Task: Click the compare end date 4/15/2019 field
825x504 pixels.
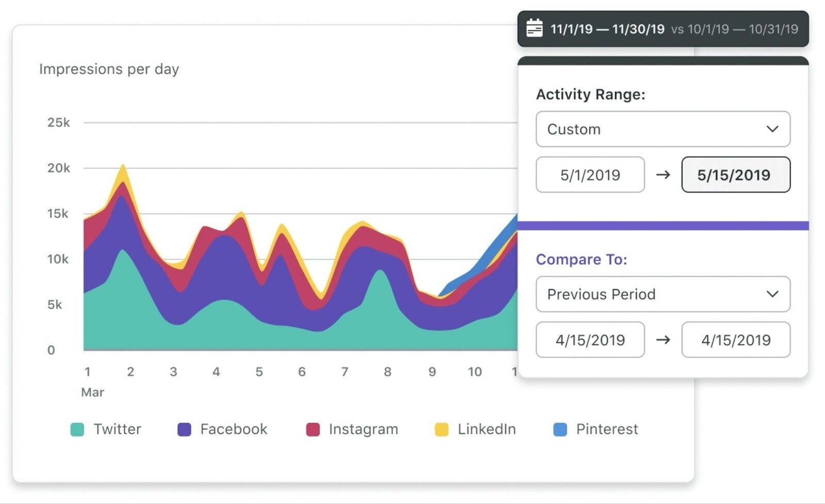Action: tap(735, 340)
